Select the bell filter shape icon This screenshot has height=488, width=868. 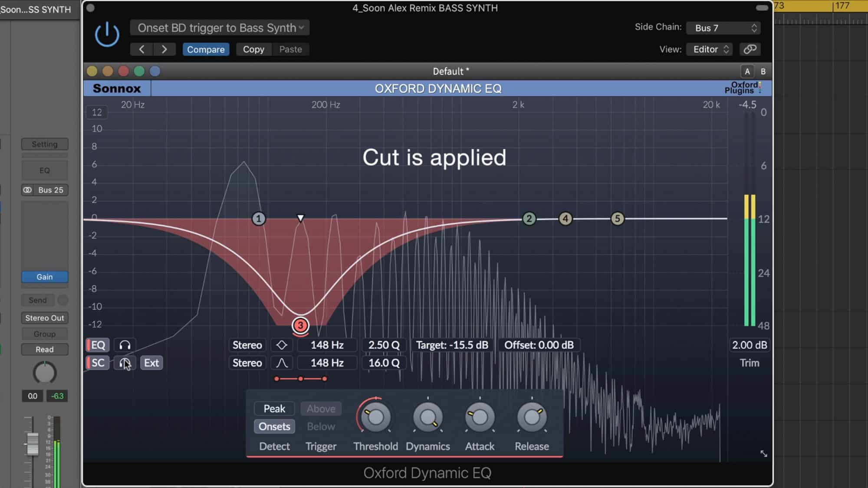coord(282,363)
